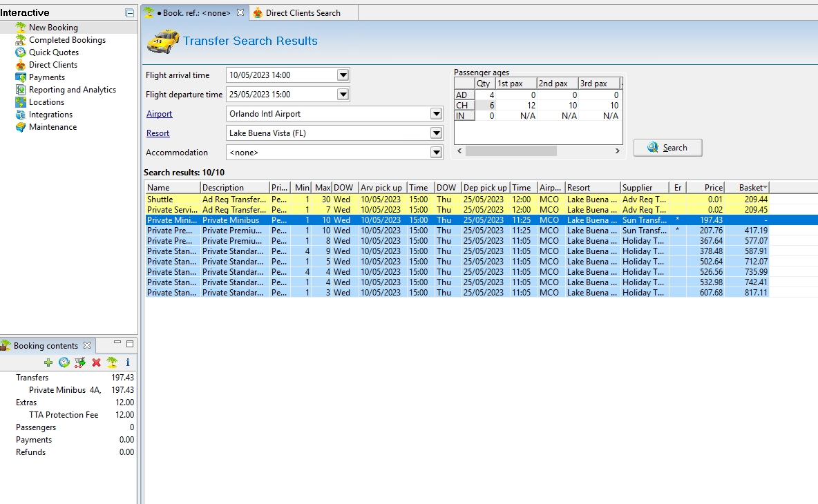This screenshot has width=818, height=504.
Task: Collapse the Interactive panel
Action: point(129,13)
